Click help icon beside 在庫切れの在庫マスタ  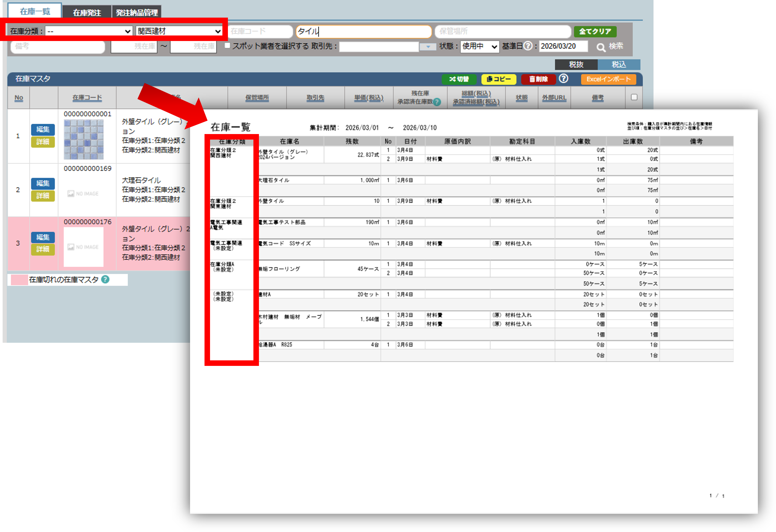pyautogui.click(x=105, y=279)
